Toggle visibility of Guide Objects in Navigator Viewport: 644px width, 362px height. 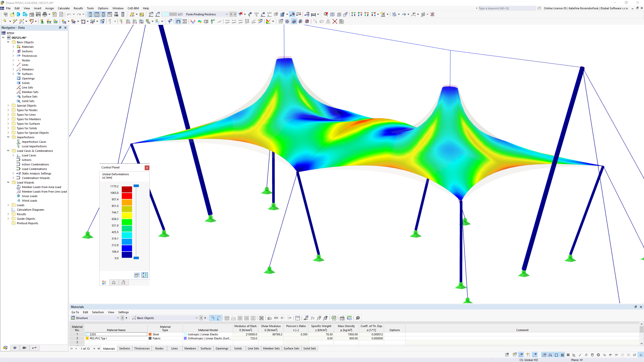8,218
